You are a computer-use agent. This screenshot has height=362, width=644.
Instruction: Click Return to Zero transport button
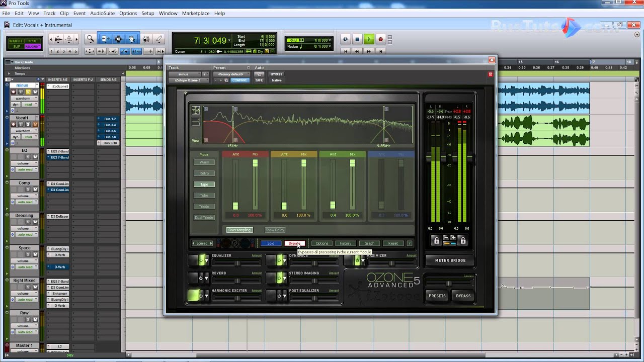click(x=346, y=51)
